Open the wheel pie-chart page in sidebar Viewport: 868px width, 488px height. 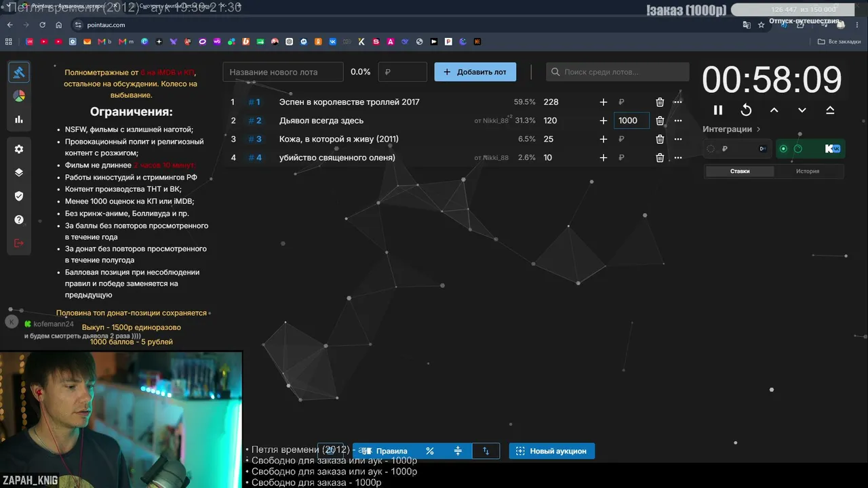[19, 96]
